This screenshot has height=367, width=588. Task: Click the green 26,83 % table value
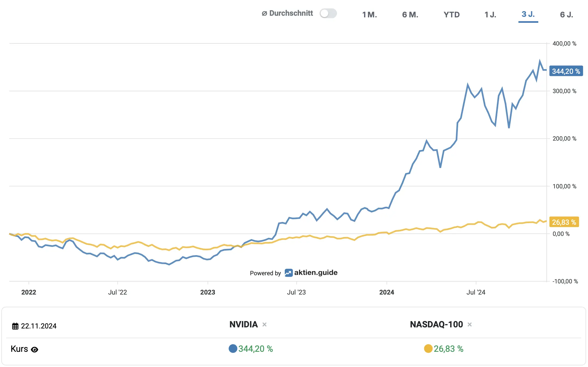(x=448, y=349)
